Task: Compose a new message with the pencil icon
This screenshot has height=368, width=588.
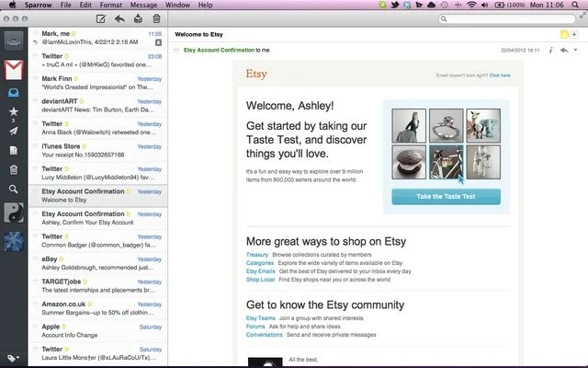Action: point(100,18)
